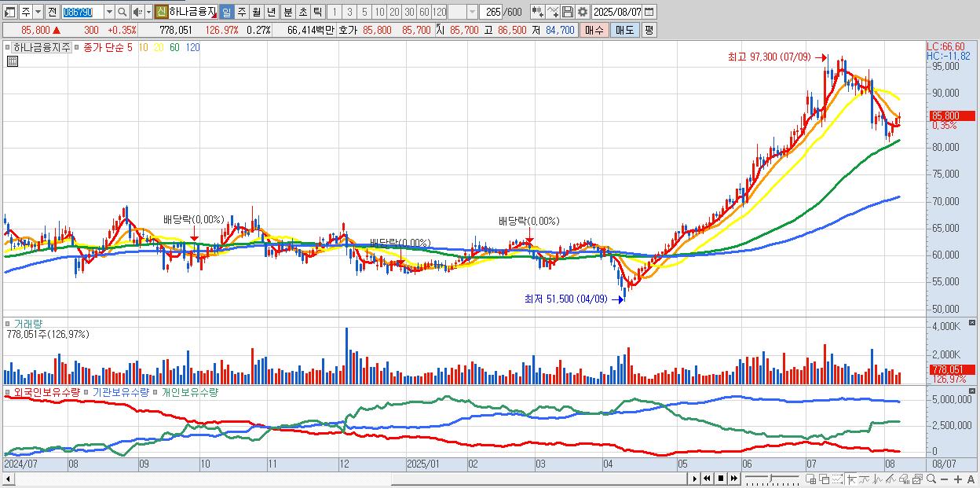Click the panel layout icon beside 주

10,12
